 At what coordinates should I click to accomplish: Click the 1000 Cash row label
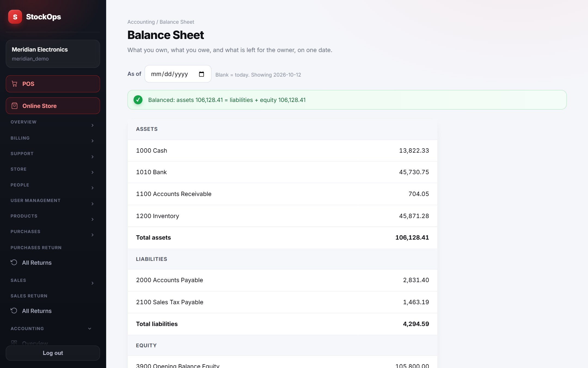tap(152, 150)
